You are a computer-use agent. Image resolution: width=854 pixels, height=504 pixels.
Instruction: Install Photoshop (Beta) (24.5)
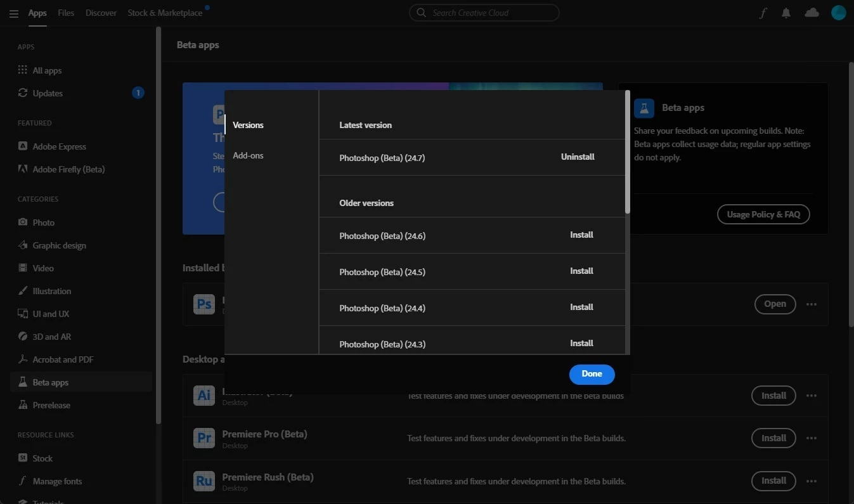(x=581, y=271)
